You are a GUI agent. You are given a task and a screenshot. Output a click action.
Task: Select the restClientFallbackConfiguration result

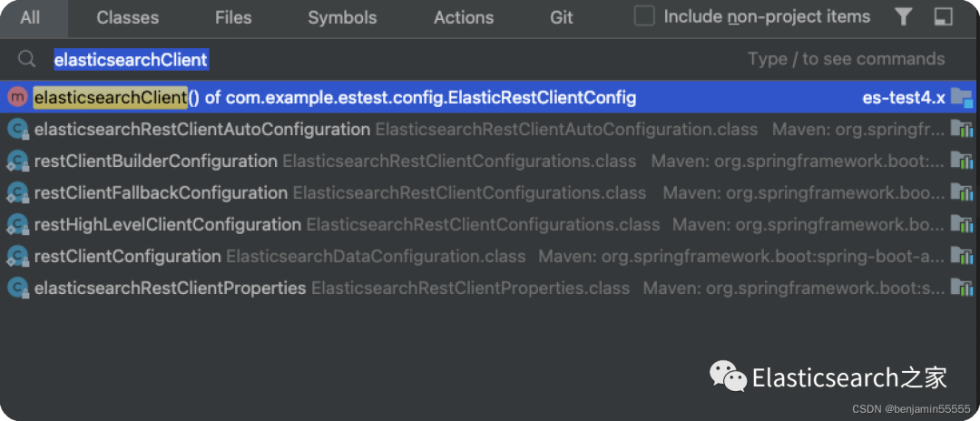point(161,193)
